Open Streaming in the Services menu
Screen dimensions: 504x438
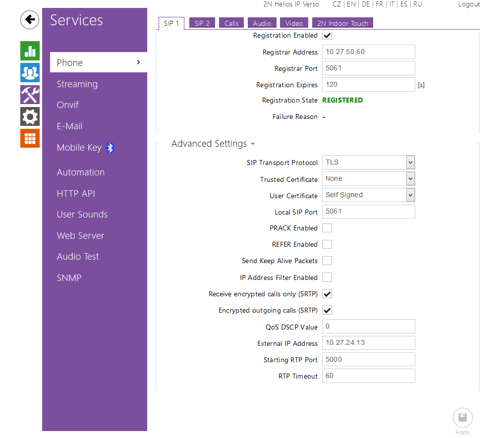77,84
